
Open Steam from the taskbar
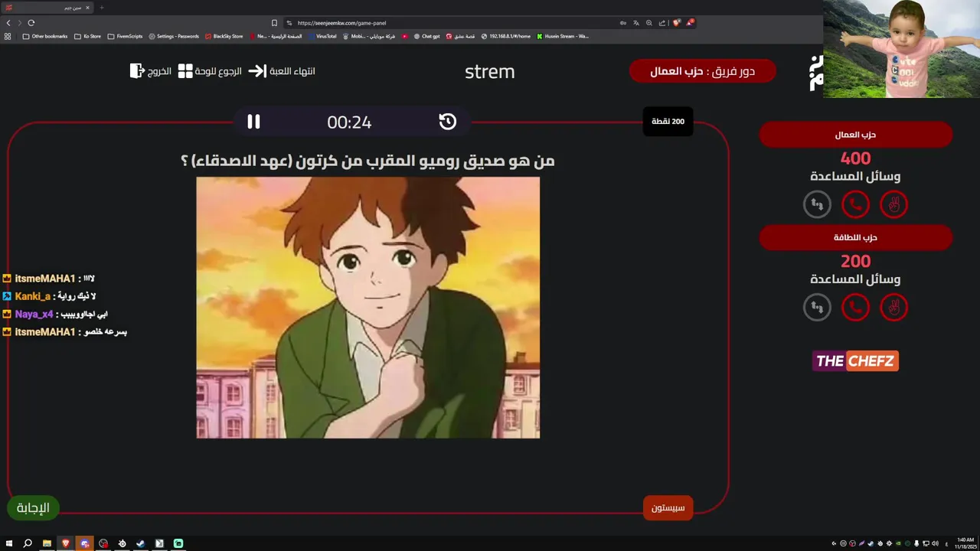coord(141,543)
